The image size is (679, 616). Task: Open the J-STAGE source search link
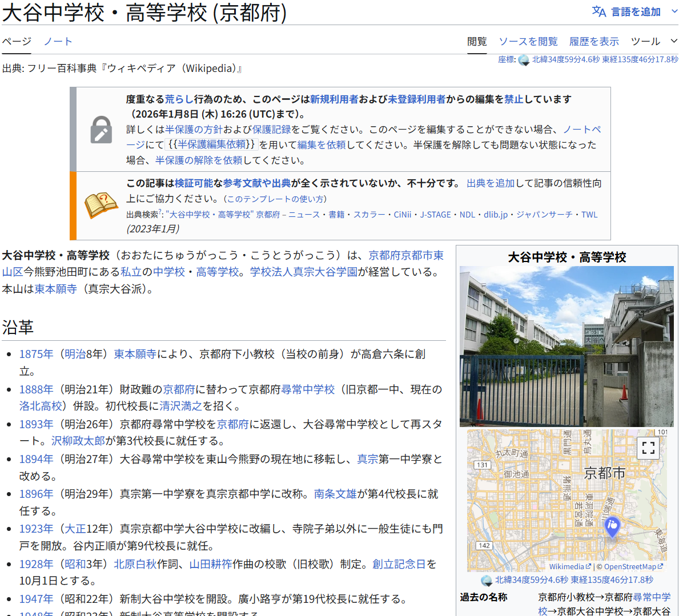[435, 215]
